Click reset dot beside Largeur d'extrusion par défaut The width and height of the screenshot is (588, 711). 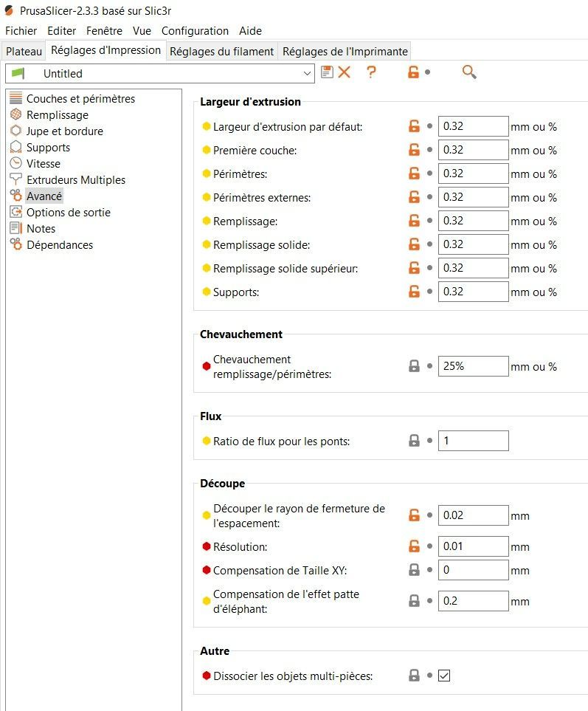click(429, 126)
